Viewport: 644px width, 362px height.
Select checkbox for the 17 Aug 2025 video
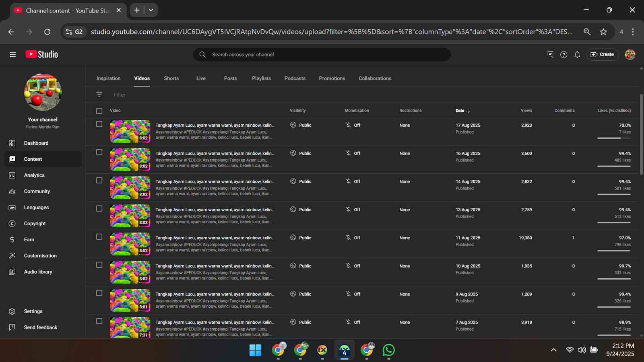(99, 124)
